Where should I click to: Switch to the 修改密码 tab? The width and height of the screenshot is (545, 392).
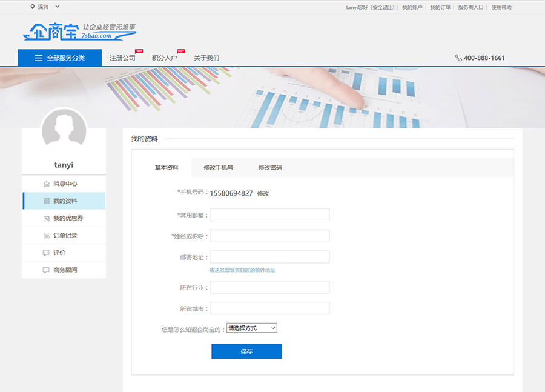click(270, 167)
